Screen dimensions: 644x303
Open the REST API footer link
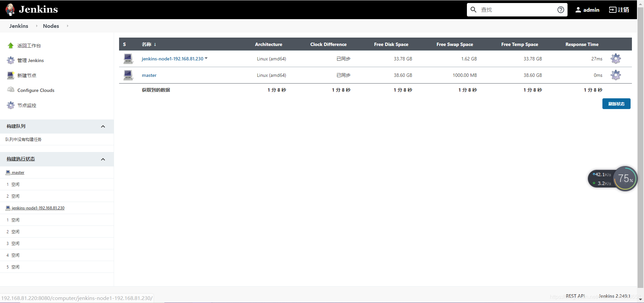click(x=575, y=296)
